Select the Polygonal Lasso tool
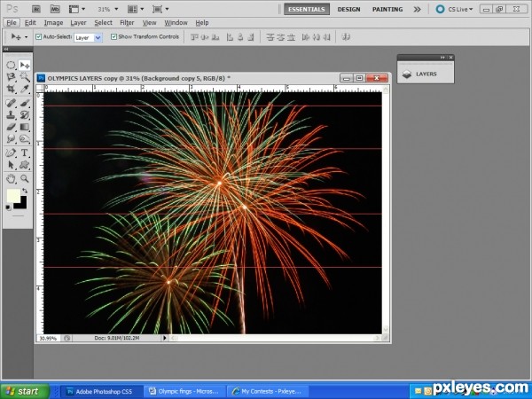Image resolution: width=532 pixels, height=399 pixels. tap(11, 76)
